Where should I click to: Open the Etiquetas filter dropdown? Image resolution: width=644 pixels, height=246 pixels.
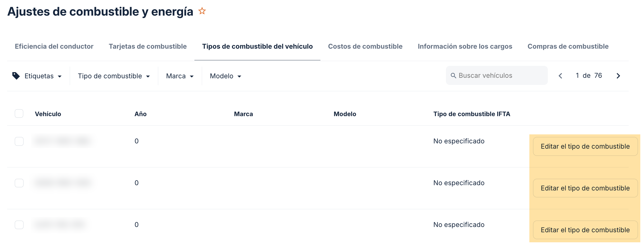click(37, 76)
